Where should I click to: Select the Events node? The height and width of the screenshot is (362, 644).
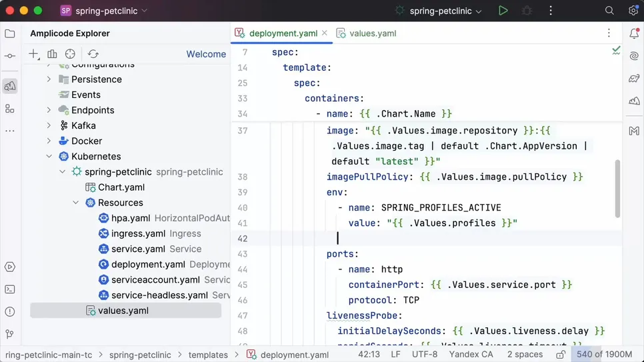[86, 95]
